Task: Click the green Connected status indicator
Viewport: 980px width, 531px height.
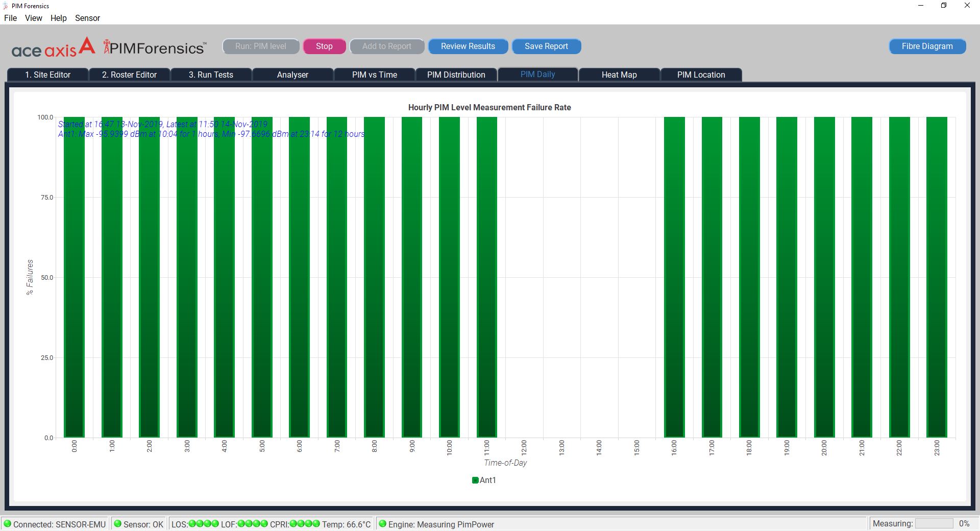Action: (7, 524)
